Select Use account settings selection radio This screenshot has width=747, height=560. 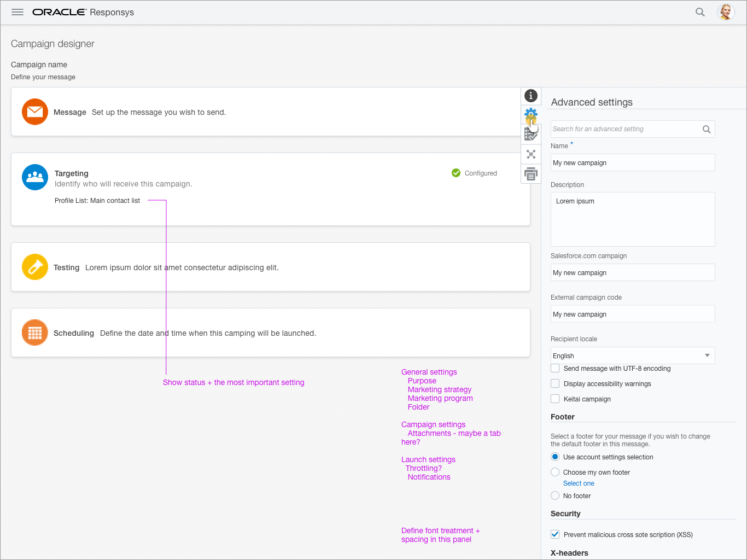[x=555, y=457]
